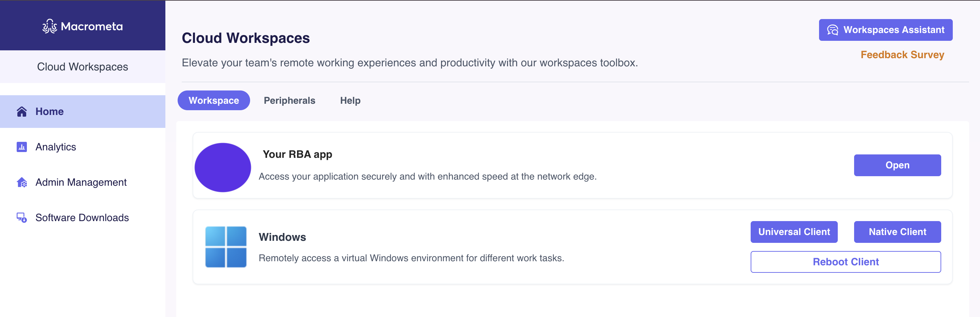Viewport: 980px width, 317px height.
Task: Open the RBA app
Action: (x=897, y=165)
